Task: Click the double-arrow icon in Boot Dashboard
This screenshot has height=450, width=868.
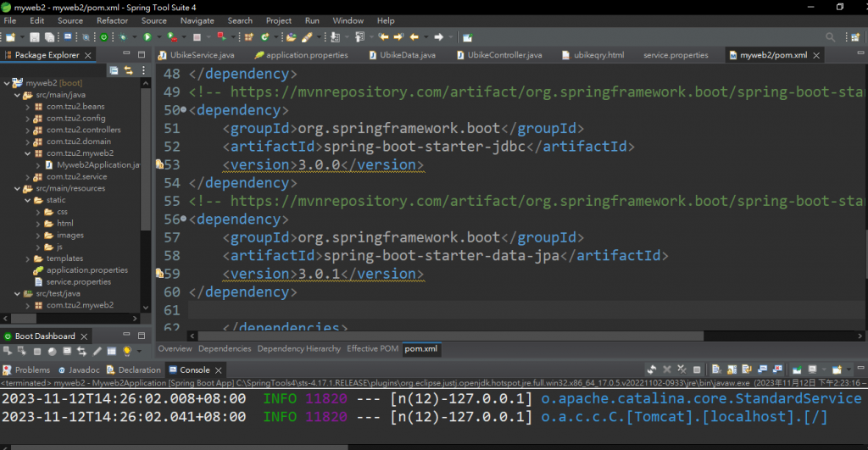Action: click(82, 351)
